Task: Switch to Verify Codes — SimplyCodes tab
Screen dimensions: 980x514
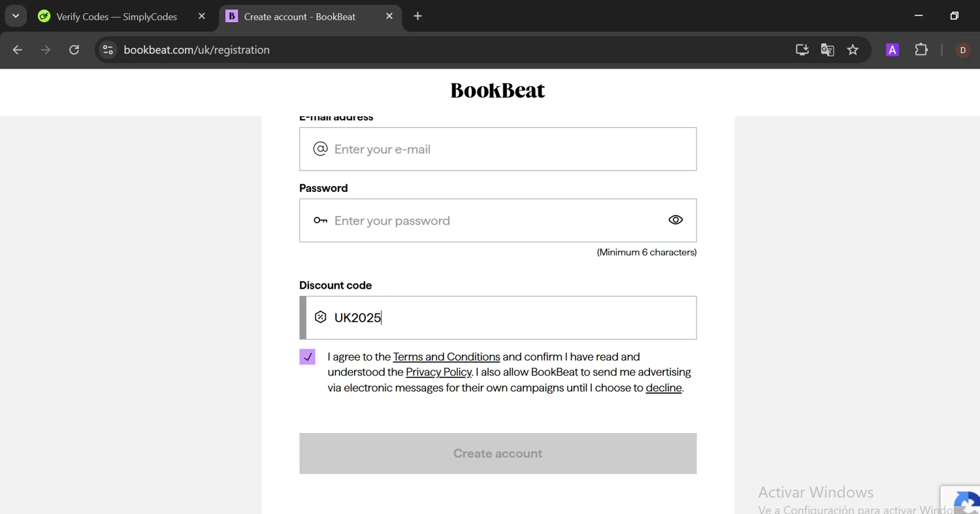Action: pyautogui.click(x=122, y=16)
